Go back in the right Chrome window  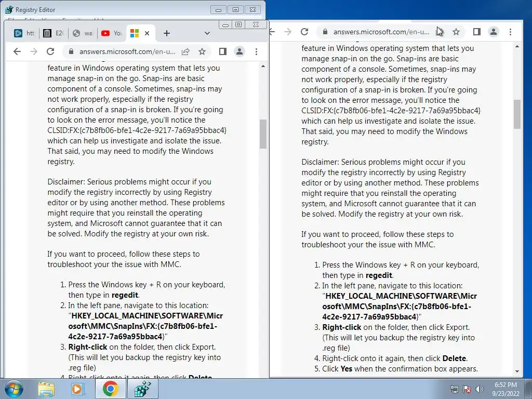(x=272, y=32)
